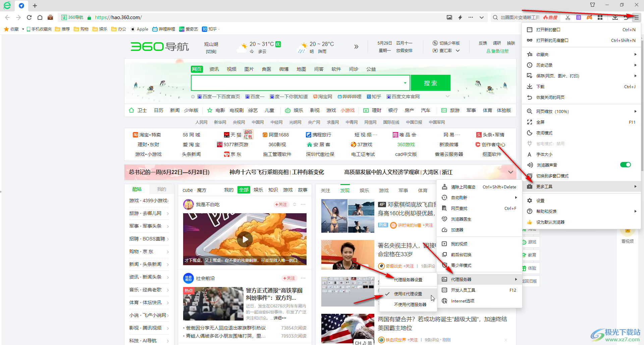Switch to the Maps search tab
This screenshot has width=644, height=345.
coord(301,69)
